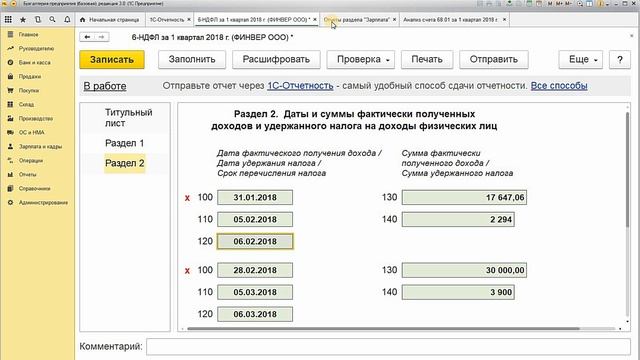Select Раздел 1 section
This screenshot has width=640, height=360.
[x=124, y=143]
